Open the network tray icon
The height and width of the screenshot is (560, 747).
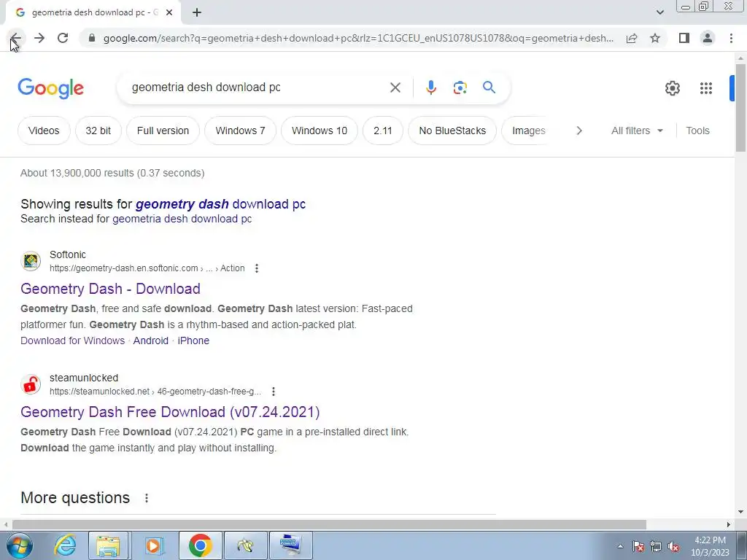[656, 547]
